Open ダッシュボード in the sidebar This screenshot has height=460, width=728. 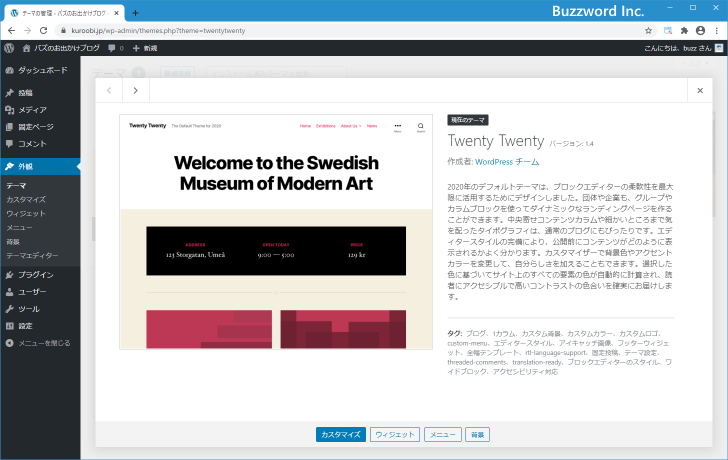click(x=42, y=70)
